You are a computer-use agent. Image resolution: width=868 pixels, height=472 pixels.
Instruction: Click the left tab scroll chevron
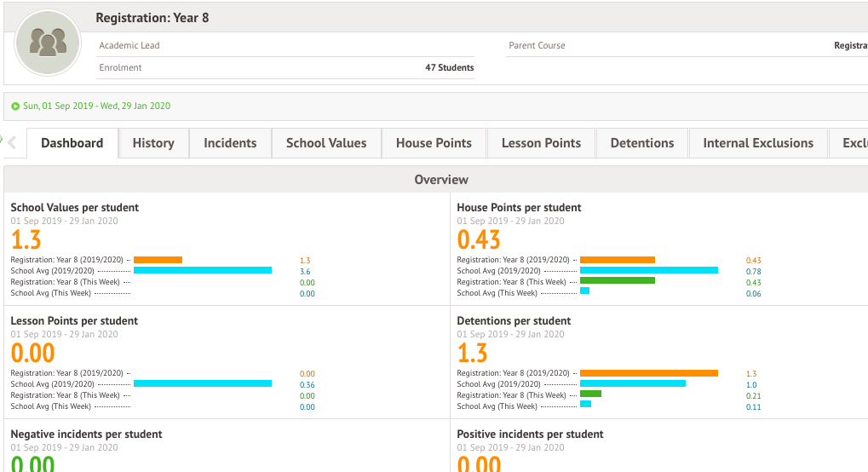click(12, 143)
